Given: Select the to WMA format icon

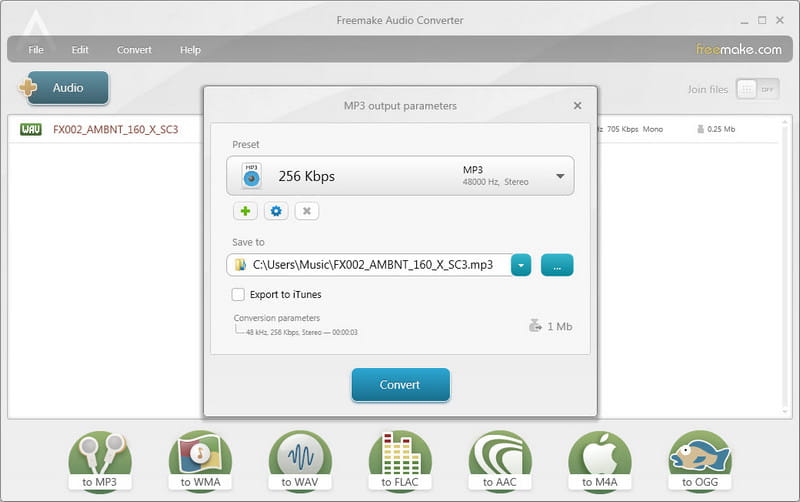Looking at the screenshot, I should coord(200,461).
